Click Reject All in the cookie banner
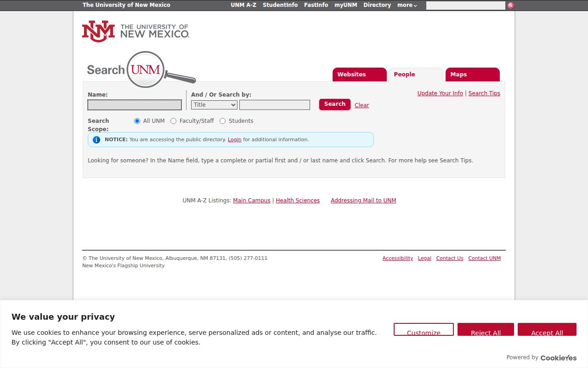 coord(486,329)
